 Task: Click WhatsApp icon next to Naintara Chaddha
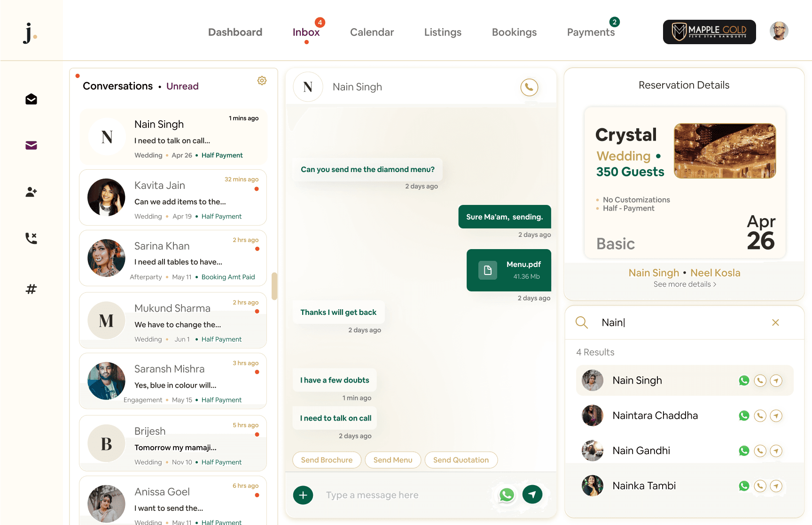coord(744,415)
